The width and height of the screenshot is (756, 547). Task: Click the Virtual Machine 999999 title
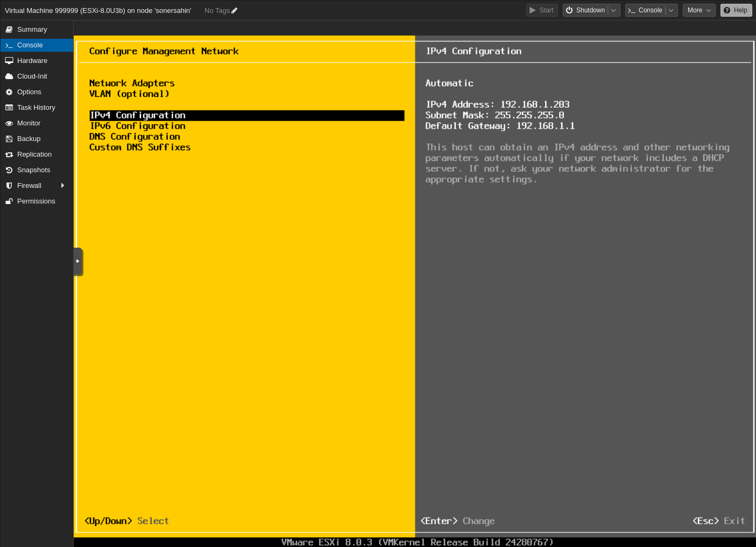coord(98,10)
